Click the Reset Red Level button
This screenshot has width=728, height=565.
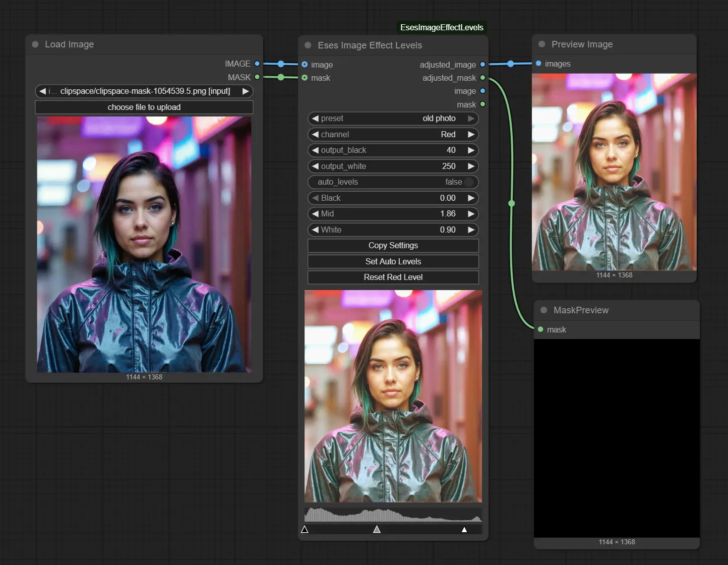[393, 277]
